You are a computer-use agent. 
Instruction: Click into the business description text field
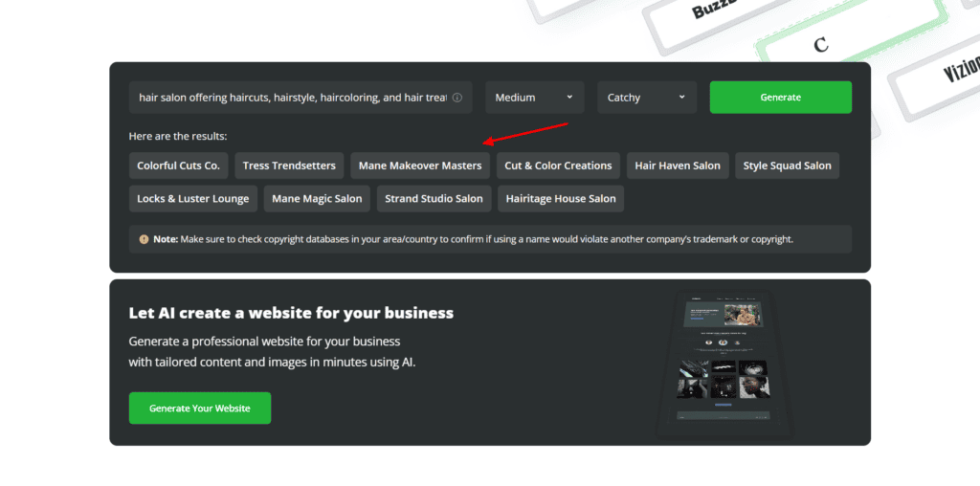(x=292, y=98)
